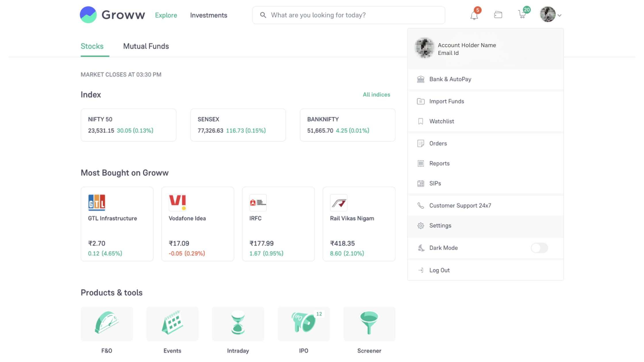
Task: Click the Dark Mode moon icon
Action: [x=421, y=248]
